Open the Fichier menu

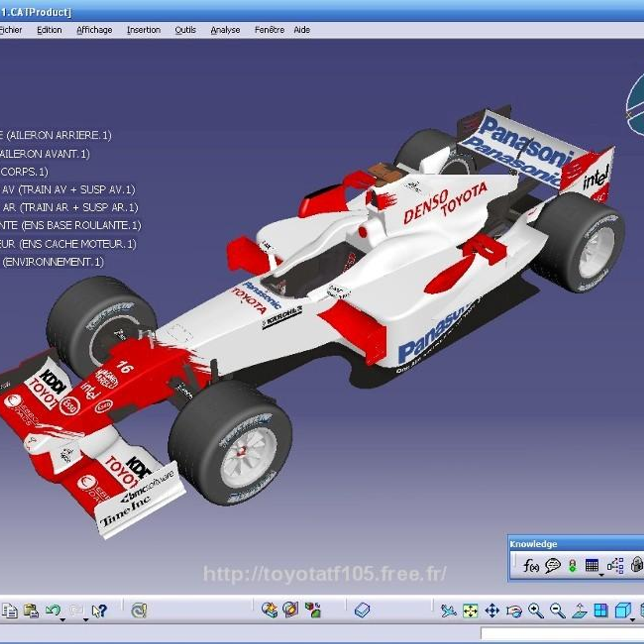(11, 30)
